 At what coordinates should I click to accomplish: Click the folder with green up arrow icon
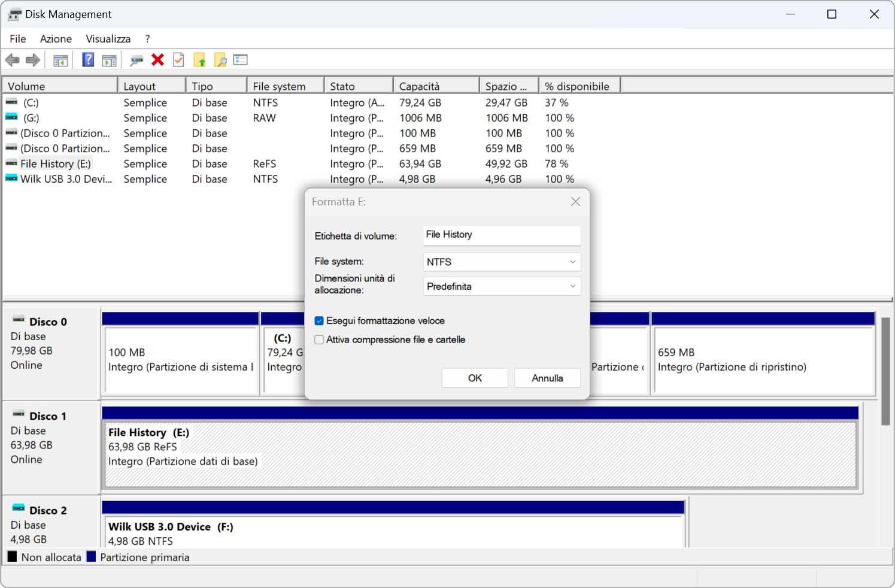(x=199, y=60)
